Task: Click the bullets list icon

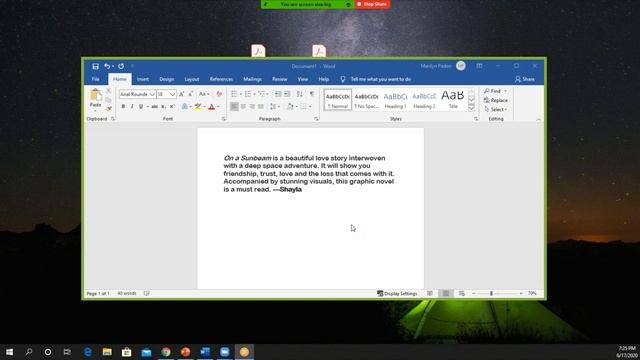Action: [x=234, y=94]
